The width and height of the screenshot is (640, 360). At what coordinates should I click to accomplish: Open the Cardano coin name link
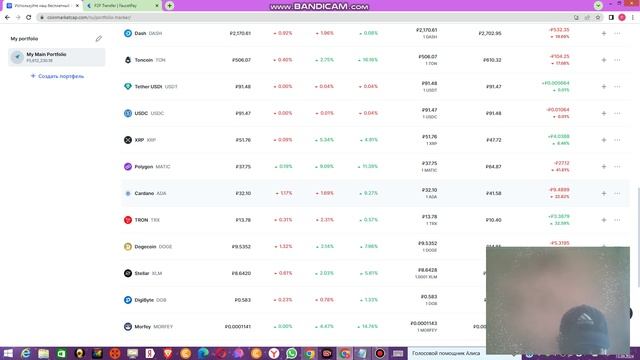coord(144,193)
